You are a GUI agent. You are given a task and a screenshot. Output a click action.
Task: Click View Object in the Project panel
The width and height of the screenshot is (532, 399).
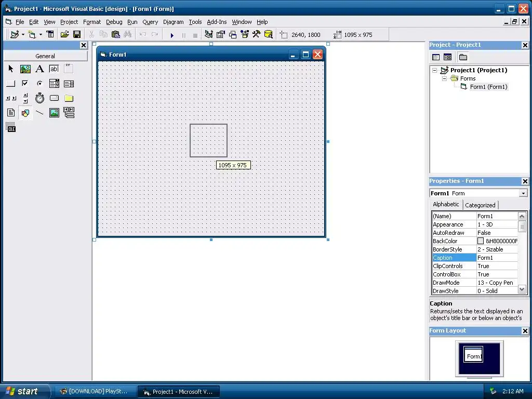(447, 57)
